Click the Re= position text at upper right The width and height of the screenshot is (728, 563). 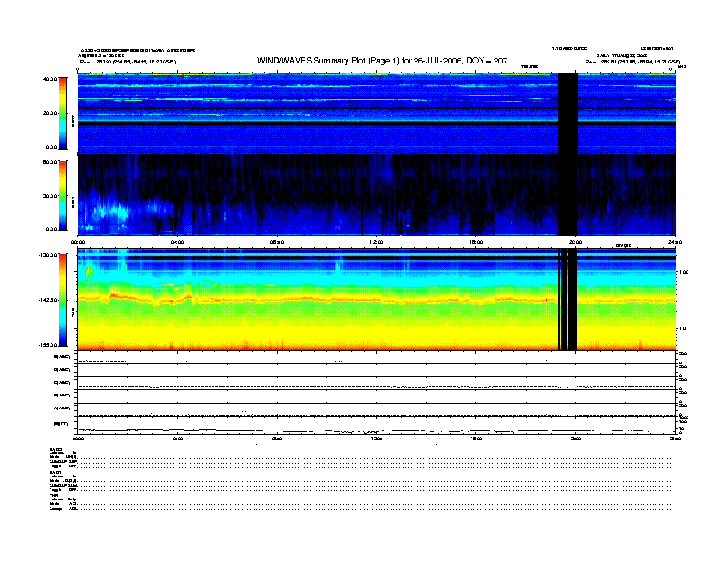(x=632, y=62)
